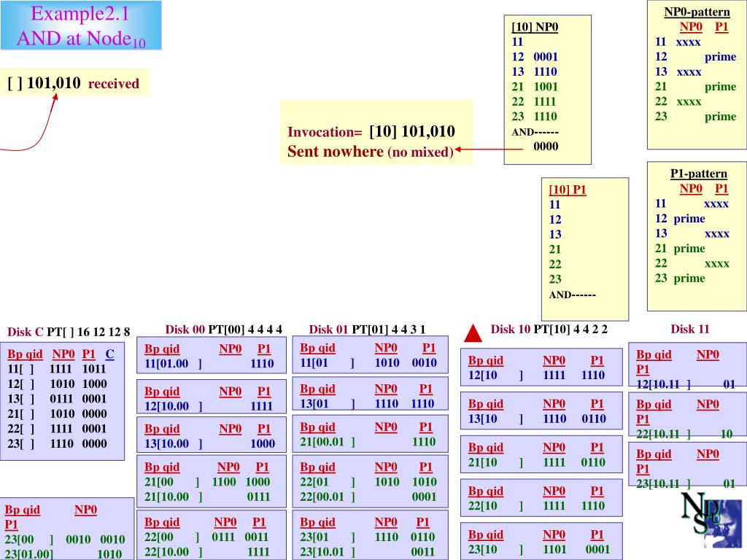This screenshot has height=560, width=747.
Task: Select the "Sent nowhere (no mixed)" line
Action: point(370,152)
